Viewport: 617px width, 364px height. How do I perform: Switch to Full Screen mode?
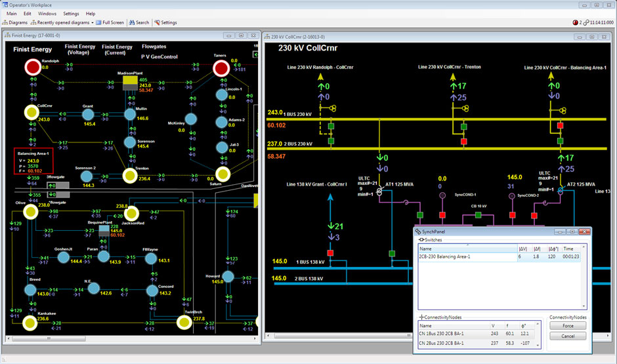click(x=110, y=22)
